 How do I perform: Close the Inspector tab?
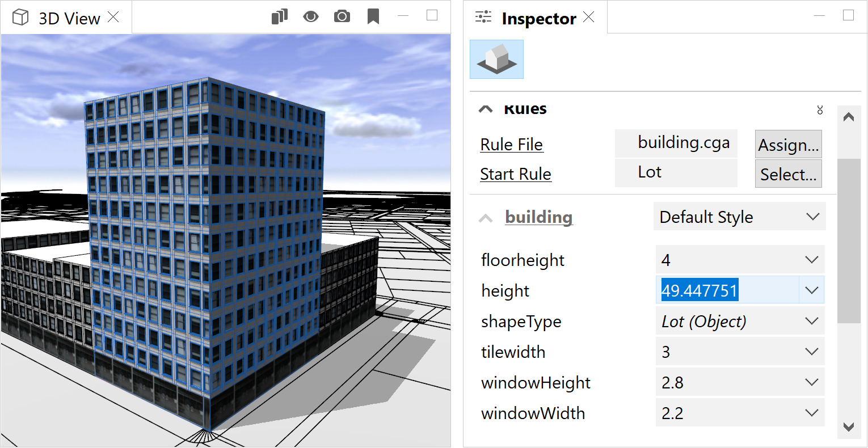(x=589, y=17)
